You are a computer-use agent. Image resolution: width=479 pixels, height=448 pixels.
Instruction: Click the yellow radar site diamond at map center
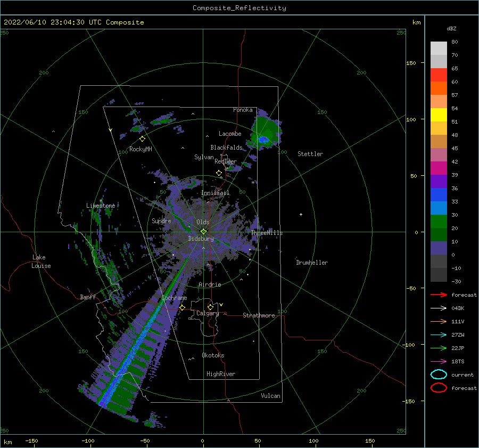pyautogui.click(x=203, y=232)
